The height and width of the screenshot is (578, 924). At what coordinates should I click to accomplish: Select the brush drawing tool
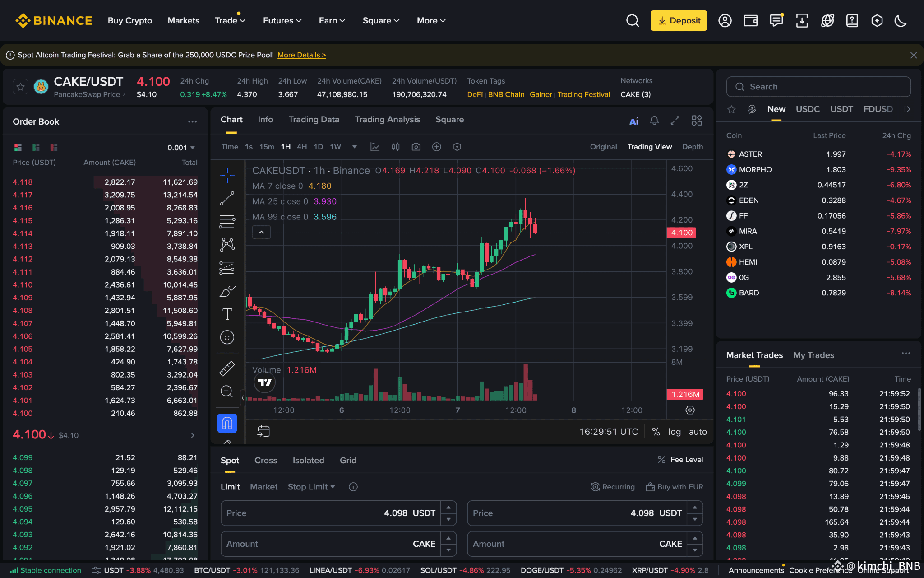[227, 291]
